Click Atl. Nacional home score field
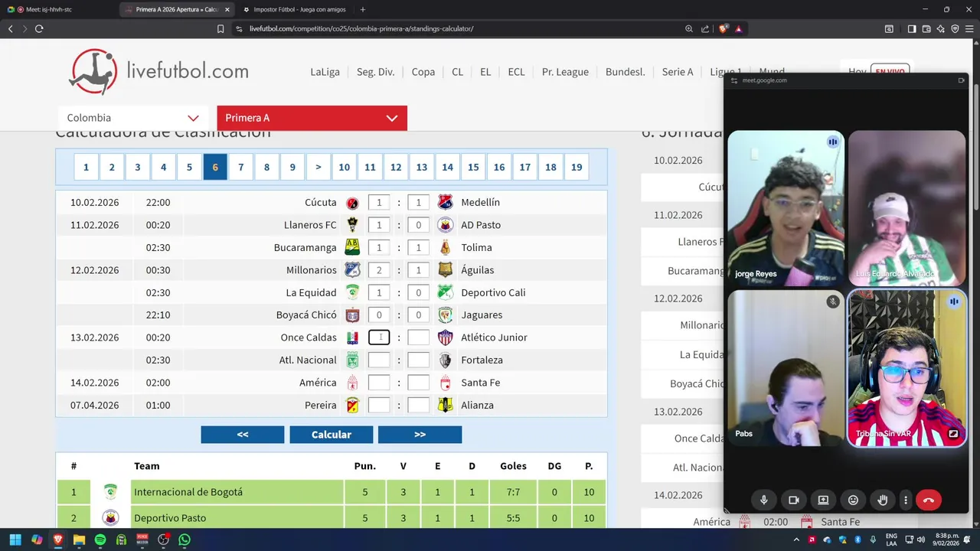Screen dimensions: 980x551 click(379, 360)
